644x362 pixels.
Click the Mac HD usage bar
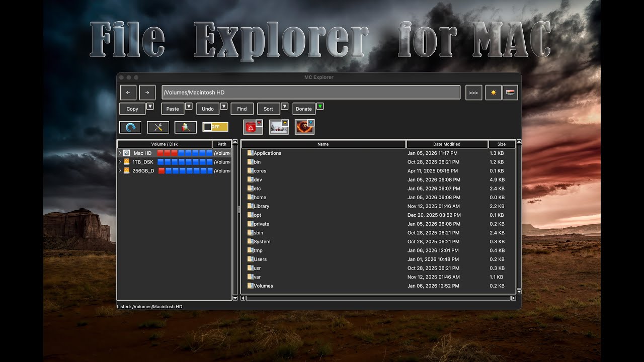tap(185, 153)
